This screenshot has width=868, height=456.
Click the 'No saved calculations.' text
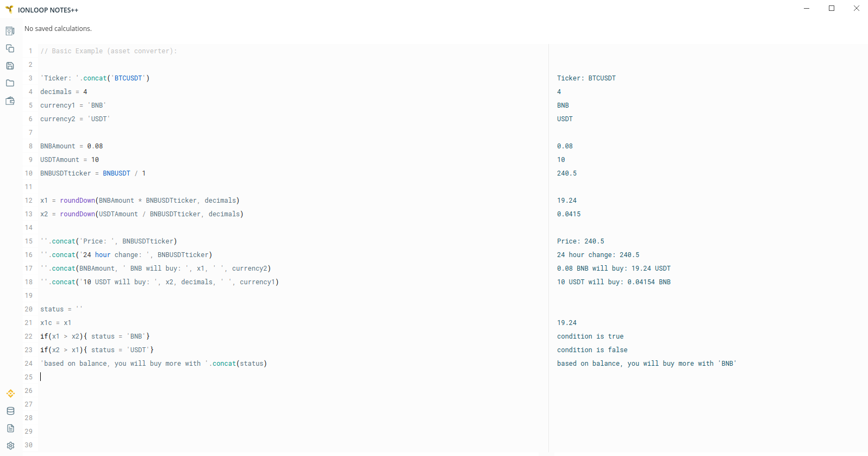click(58, 29)
